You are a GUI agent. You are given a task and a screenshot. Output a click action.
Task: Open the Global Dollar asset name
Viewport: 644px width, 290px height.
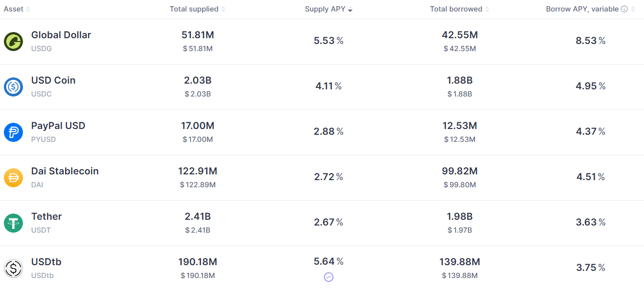pyautogui.click(x=61, y=35)
